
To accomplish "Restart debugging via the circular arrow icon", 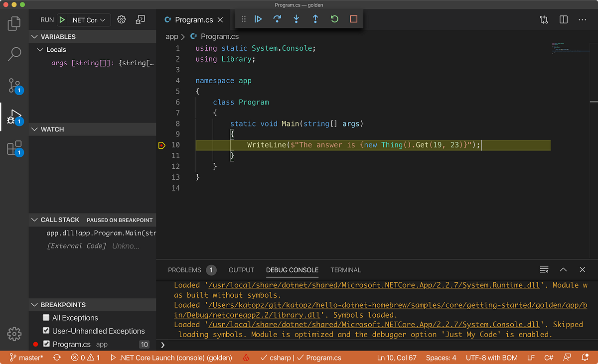I will click(x=334, y=19).
